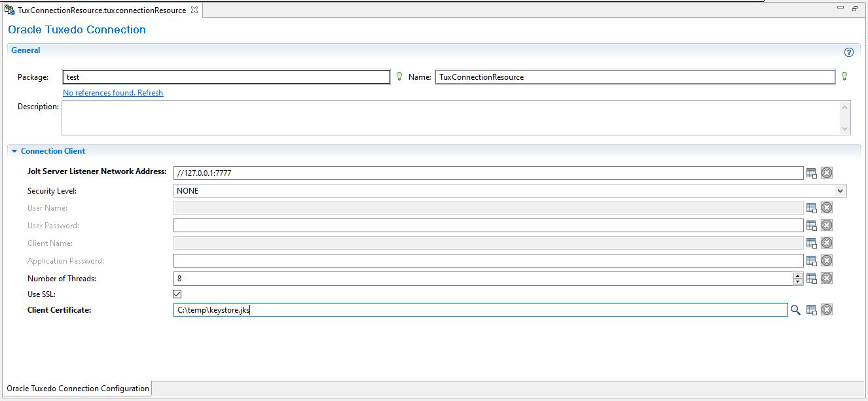This screenshot has width=868, height=401.
Task: Clear the Client Certificate binding
Action: [x=827, y=310]
